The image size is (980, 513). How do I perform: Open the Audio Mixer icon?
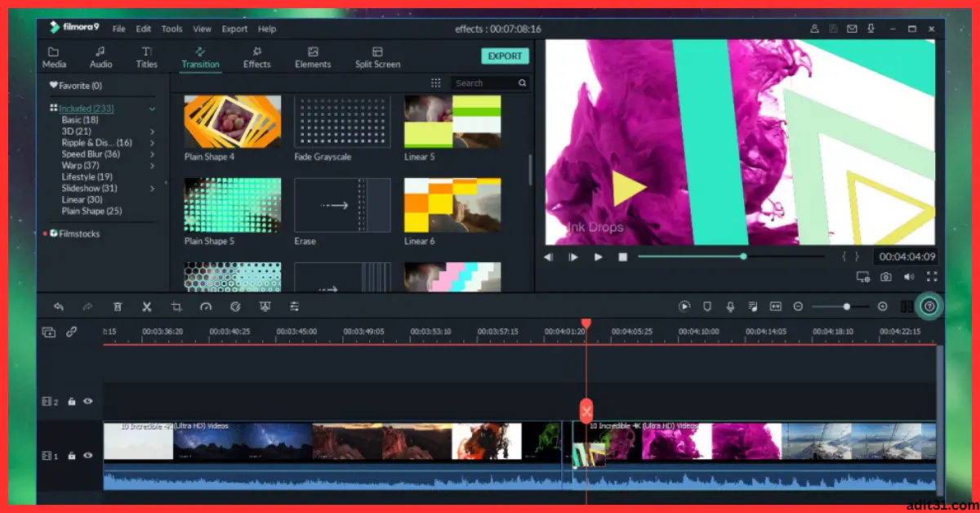click(753, 306)
